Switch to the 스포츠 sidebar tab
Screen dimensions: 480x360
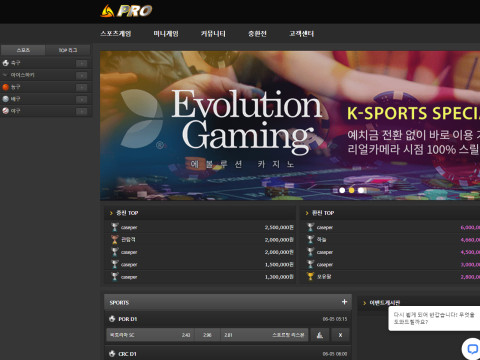pyautogui.click(x=23, y=50)
